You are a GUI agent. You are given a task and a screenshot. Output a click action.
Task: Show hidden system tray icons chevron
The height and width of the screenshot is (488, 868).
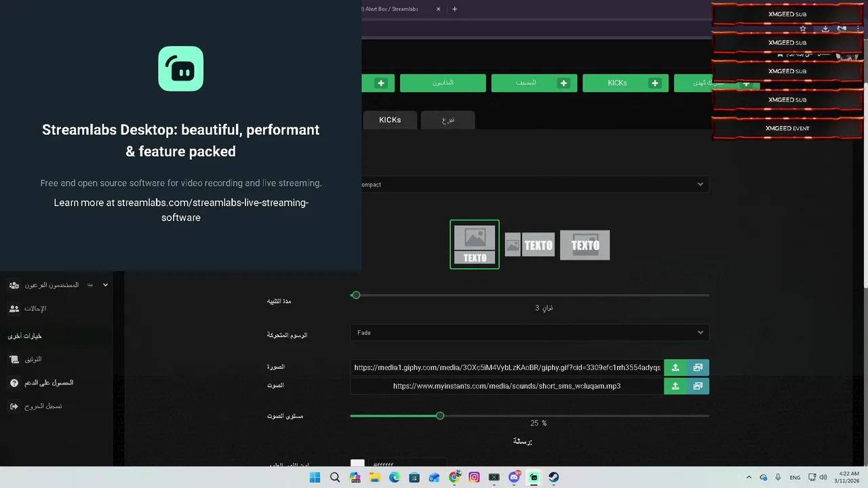pos(749,477)
